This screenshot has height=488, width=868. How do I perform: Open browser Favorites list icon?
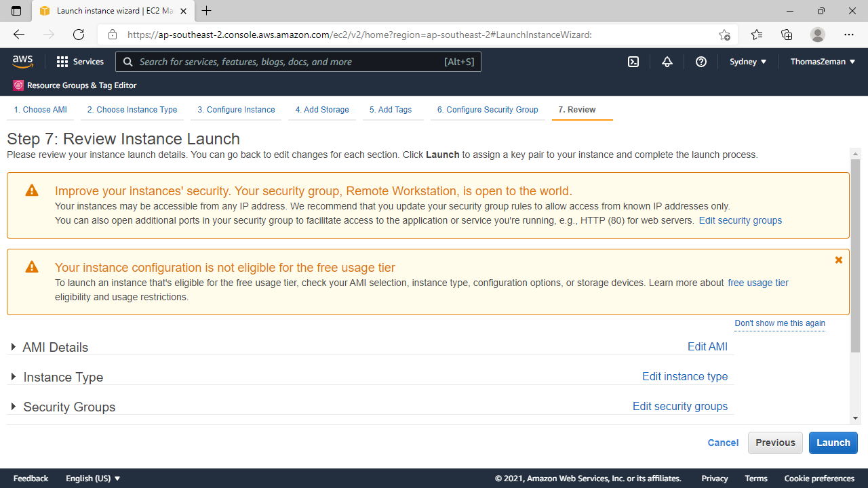coord(757,35)
